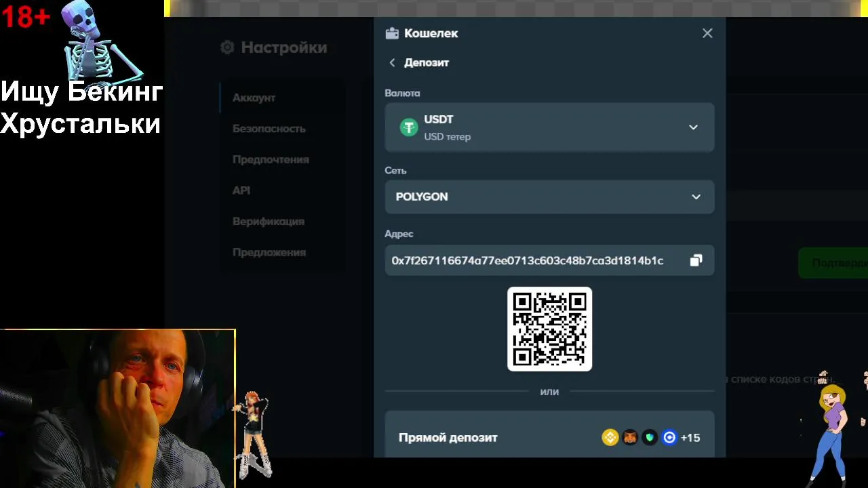Click the Валюта label
Screen dimensions: 868x488
coord(402,93)
